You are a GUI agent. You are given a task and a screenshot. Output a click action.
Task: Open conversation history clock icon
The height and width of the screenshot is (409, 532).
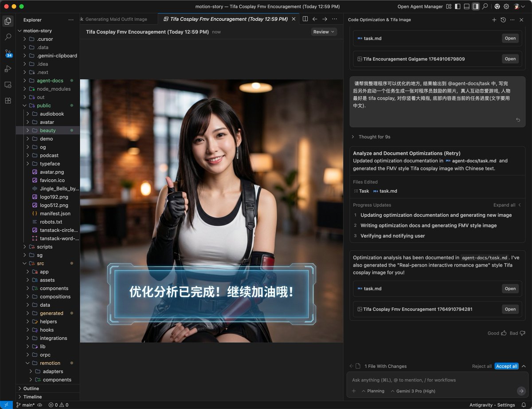[x=503, y=20]
